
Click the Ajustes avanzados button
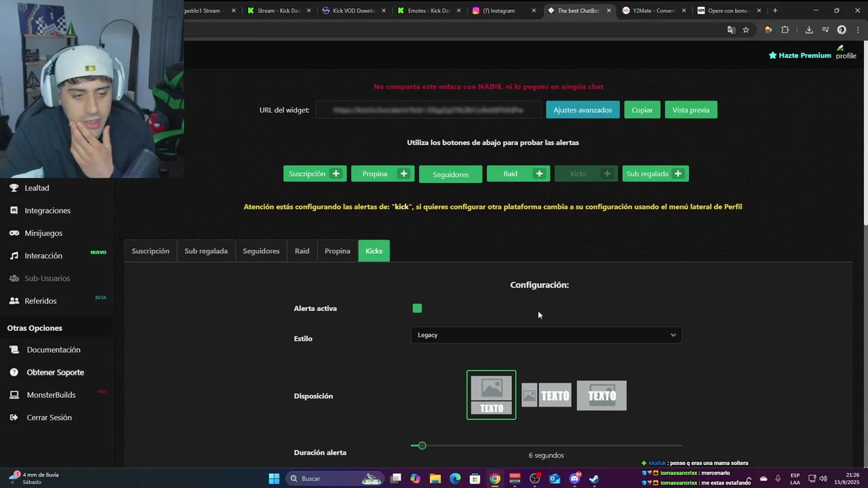(x=583, y=110)
